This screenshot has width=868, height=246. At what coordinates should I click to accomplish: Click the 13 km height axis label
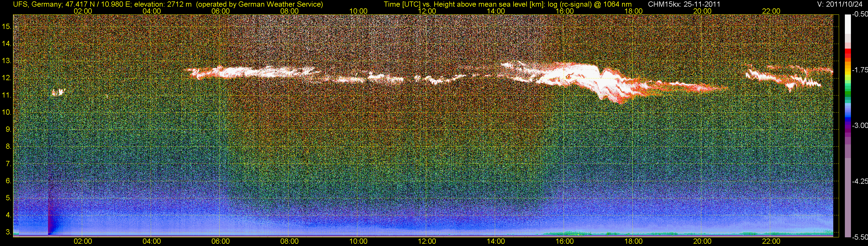pos(7,61)
